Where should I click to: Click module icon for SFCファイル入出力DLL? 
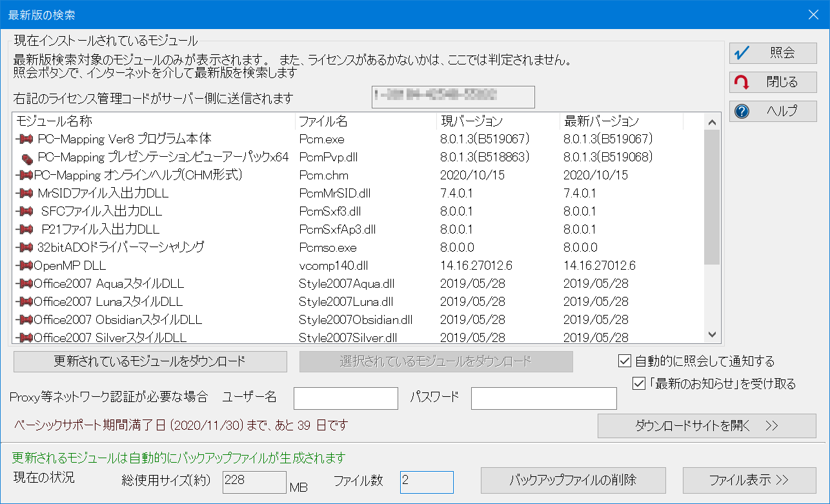(x=25, y=211)
